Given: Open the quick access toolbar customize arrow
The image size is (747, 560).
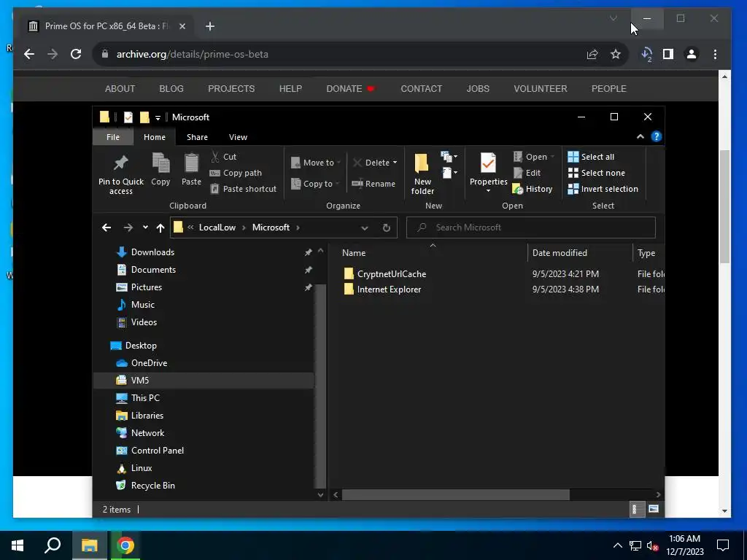Looking at the screenshot, I should [158, 117].
